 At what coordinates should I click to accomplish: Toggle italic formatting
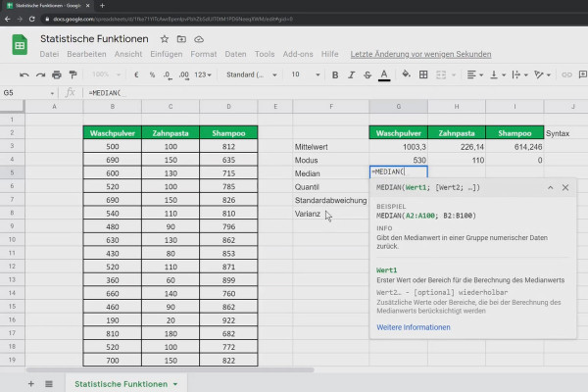(x=351, y=75)
